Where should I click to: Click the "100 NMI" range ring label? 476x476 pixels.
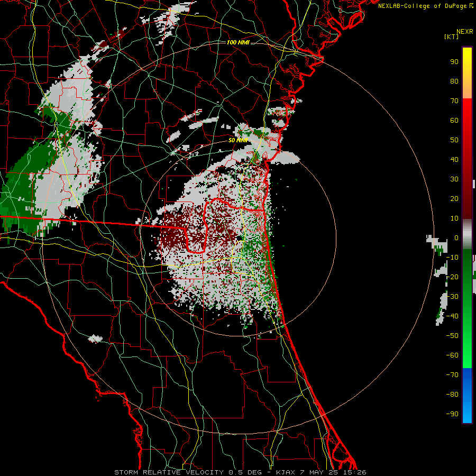tap(238, 42)
